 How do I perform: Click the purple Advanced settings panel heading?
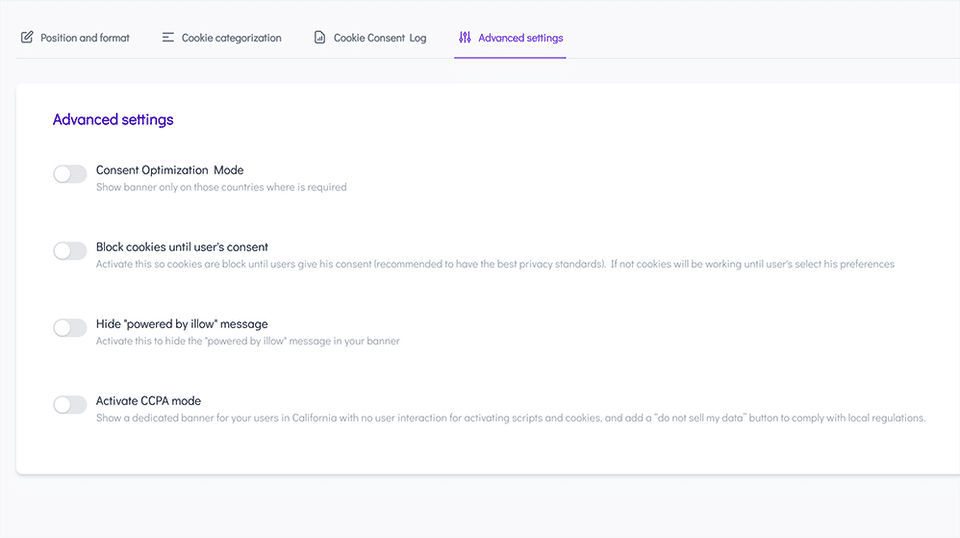(x=113, y=120)
